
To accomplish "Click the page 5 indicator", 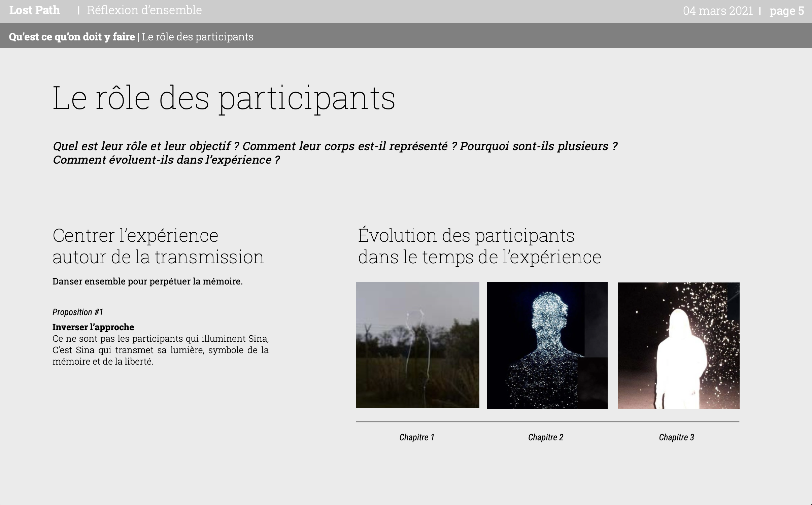I will [x=786, y=11].
